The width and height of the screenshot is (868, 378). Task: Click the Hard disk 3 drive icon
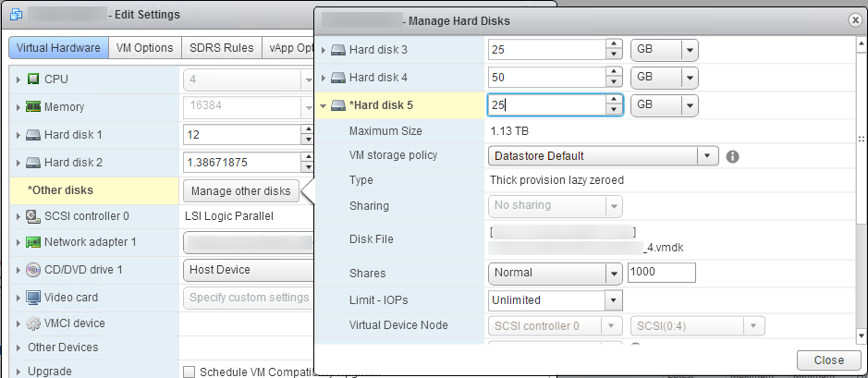pos(338,50)
